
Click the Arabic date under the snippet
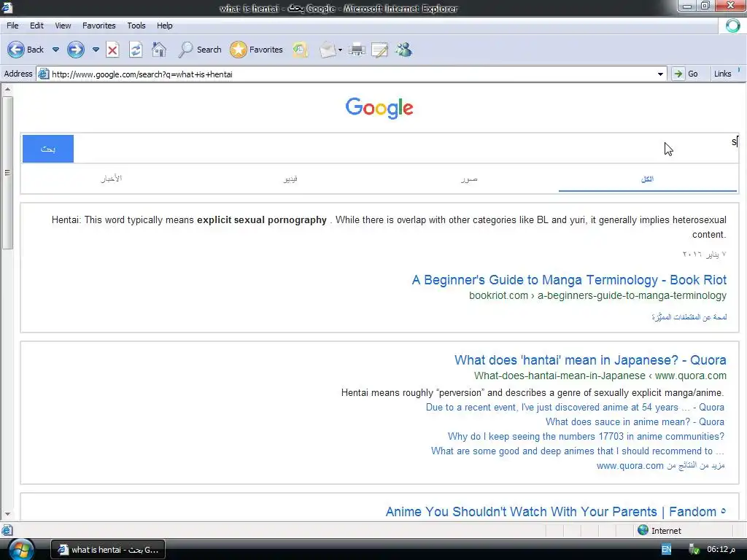point(704,254)
